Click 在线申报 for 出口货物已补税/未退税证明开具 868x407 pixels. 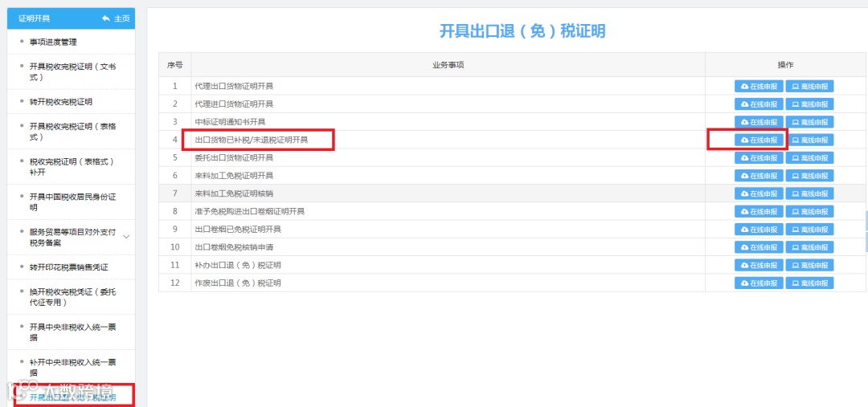(x=759, y=140)
